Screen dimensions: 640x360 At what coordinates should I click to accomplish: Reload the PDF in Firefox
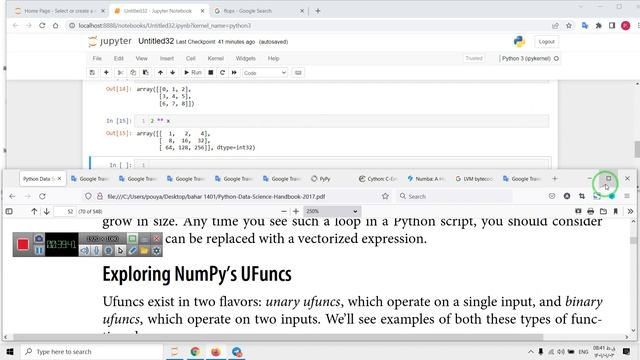(42, 196)
